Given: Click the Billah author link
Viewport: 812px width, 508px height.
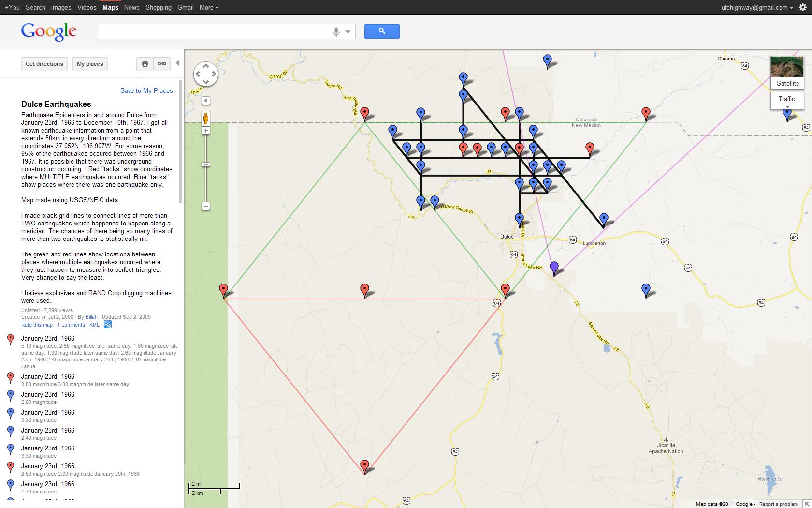Looking at the screenshot, I should pyautogui.click(x=91, y=317).
